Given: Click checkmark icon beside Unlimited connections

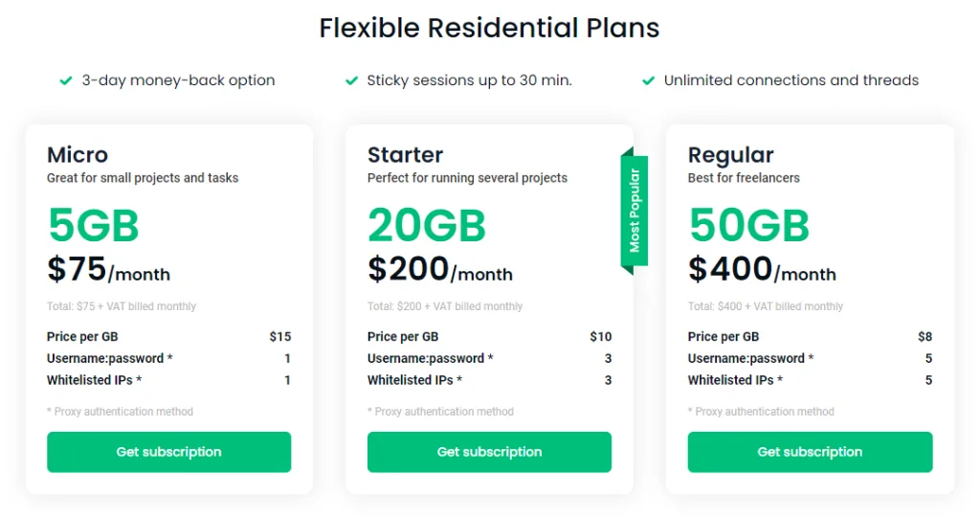Looking at the screenshot, I should coord(648,81).
